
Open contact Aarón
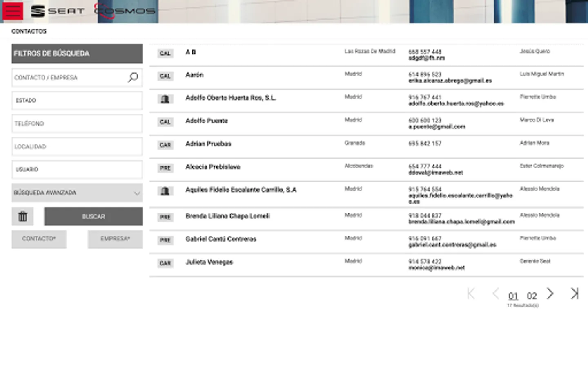coord(194,75)
